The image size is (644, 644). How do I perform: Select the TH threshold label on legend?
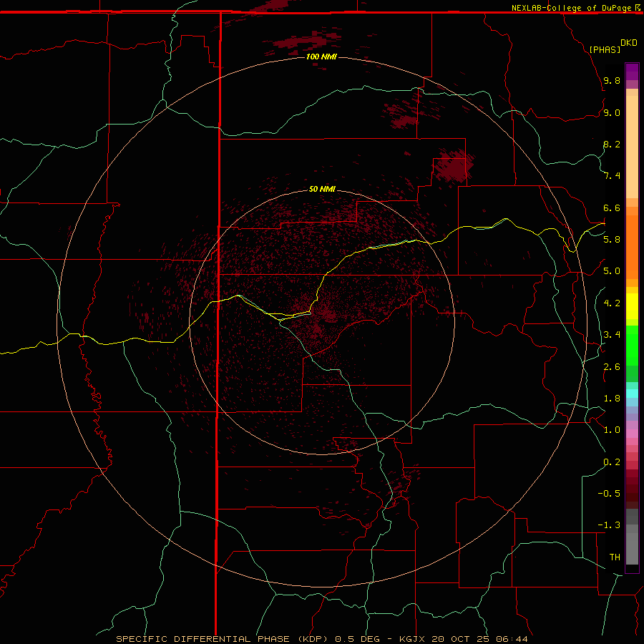pyautogui.click(x=615, y=557)
